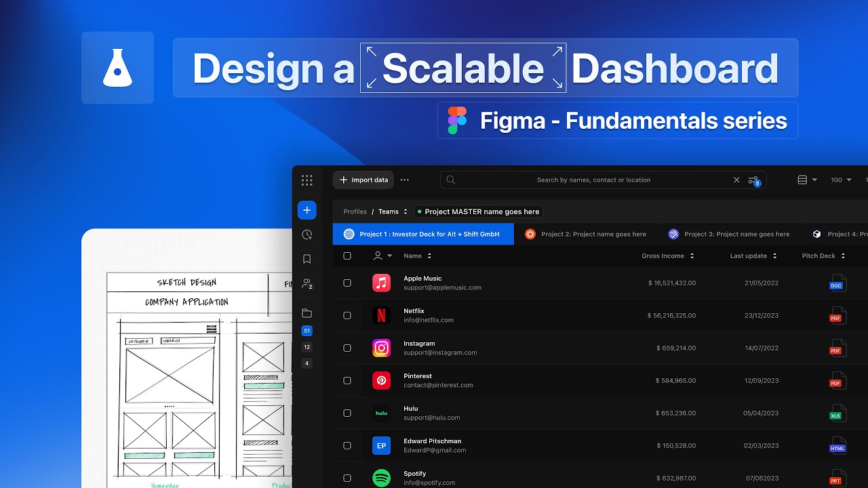Select the sidebar folder badge 12
Viewport: 868px width, 488px height.
[x=307, y=347]
